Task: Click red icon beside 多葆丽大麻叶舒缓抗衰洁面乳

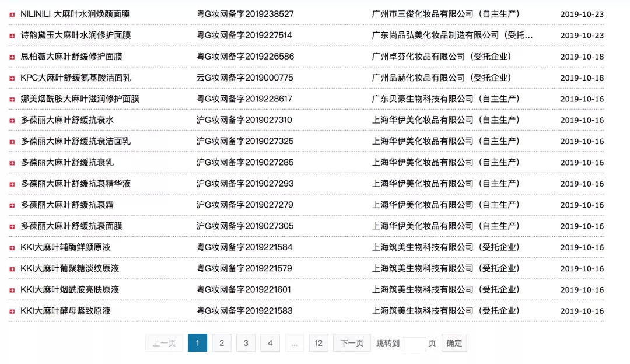Action: click(12, 142)
